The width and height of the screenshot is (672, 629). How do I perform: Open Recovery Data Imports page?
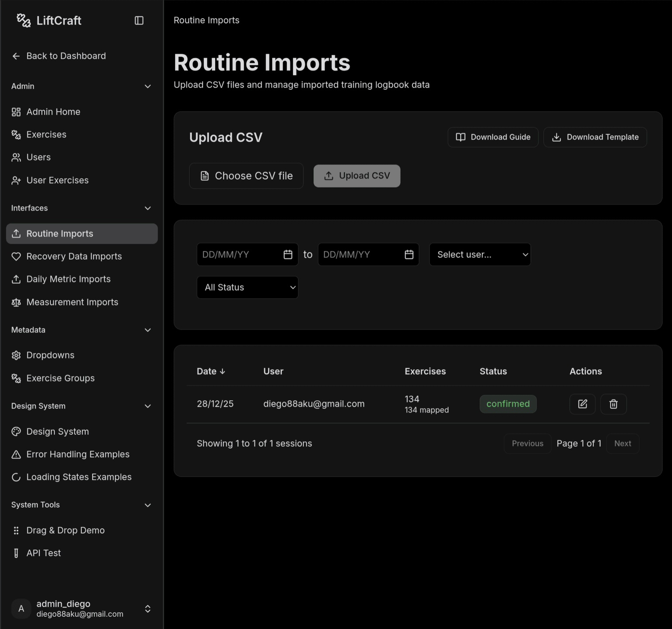74,256
